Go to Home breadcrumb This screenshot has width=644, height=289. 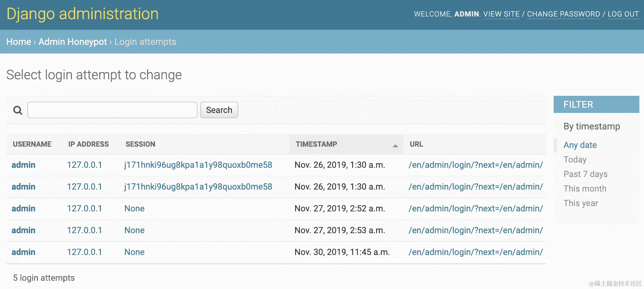pyautogui.click(x=19, y=42)
